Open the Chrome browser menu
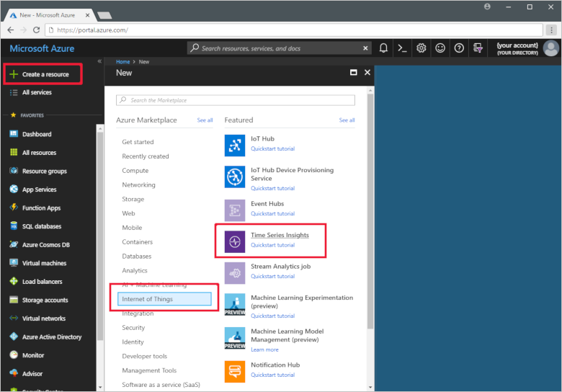Viewport: 562px width, 392px height. pos(550,30)
